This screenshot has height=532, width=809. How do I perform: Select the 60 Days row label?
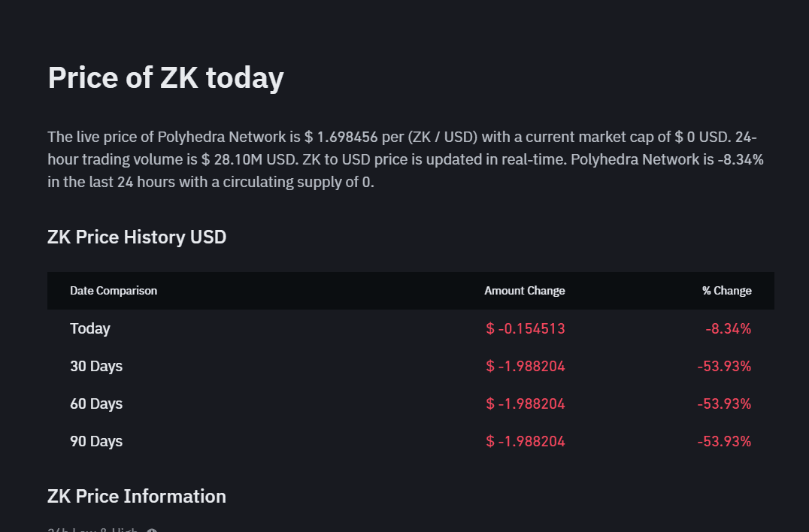coord(96,404)
